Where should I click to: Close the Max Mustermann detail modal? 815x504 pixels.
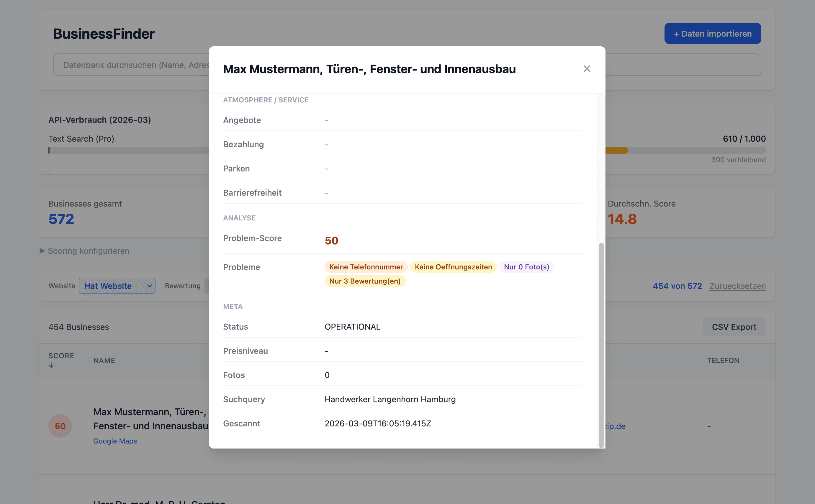(x=586, y=69)
